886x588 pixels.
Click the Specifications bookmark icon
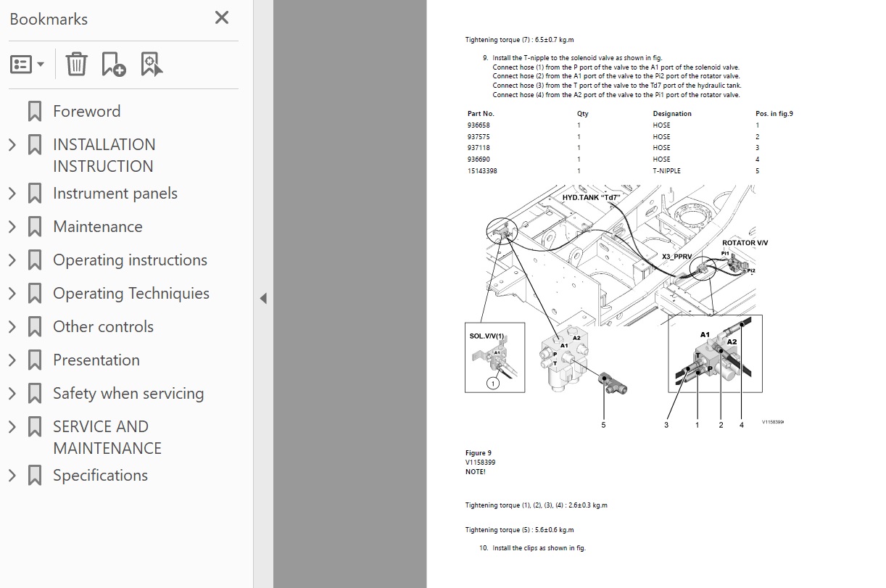tap(34, 476)
